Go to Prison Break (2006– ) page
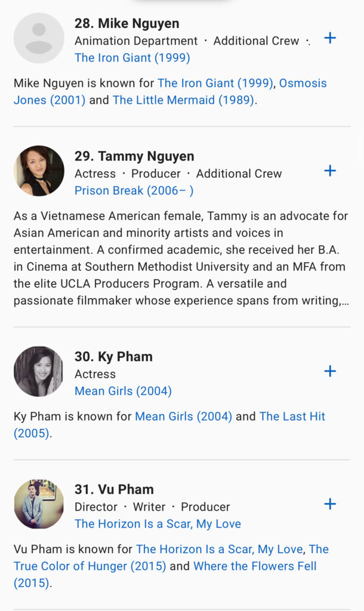 coord(134,190)
